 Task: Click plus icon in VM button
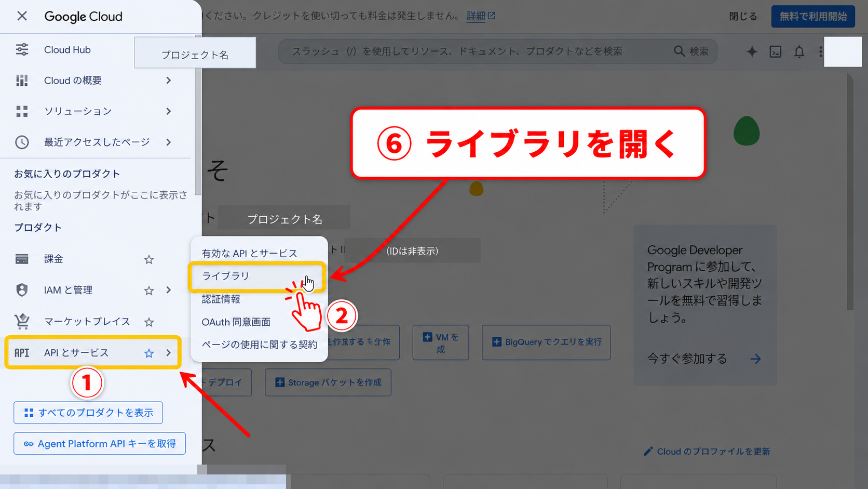coord(427,337)
